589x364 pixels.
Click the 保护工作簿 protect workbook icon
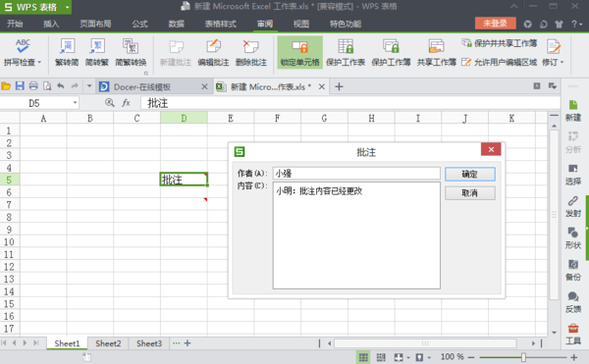coord(391,46)
